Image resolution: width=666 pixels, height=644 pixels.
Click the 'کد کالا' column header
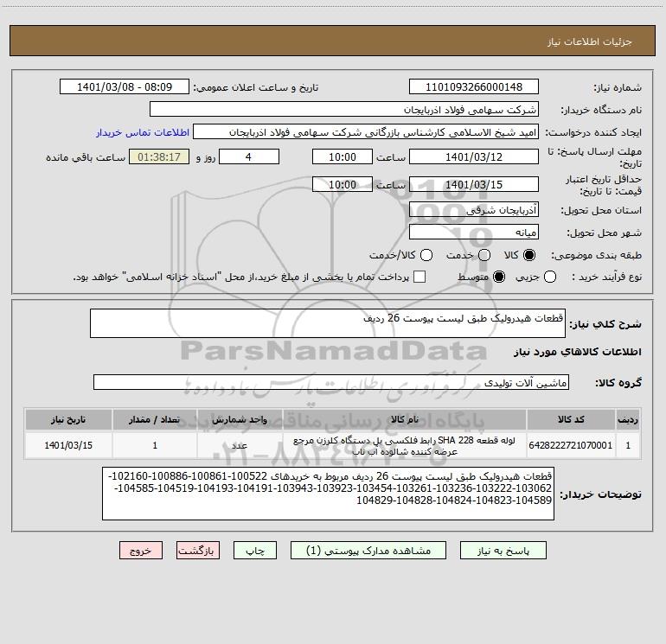pos(571,419)
